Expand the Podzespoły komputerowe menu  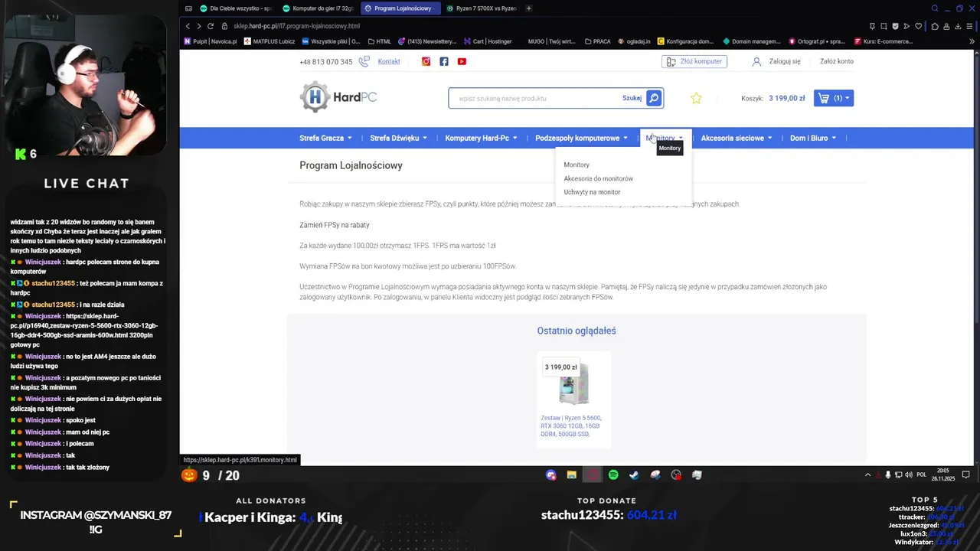point(581,139)
